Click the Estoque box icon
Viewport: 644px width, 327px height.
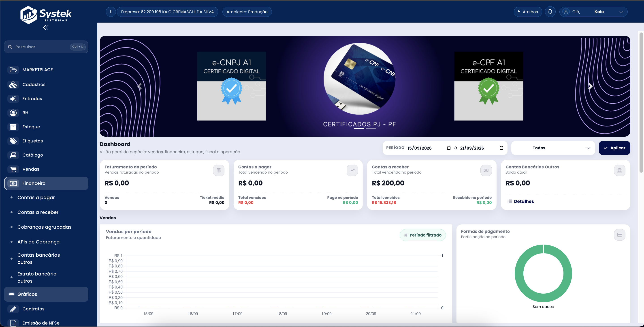coord(13,127)
